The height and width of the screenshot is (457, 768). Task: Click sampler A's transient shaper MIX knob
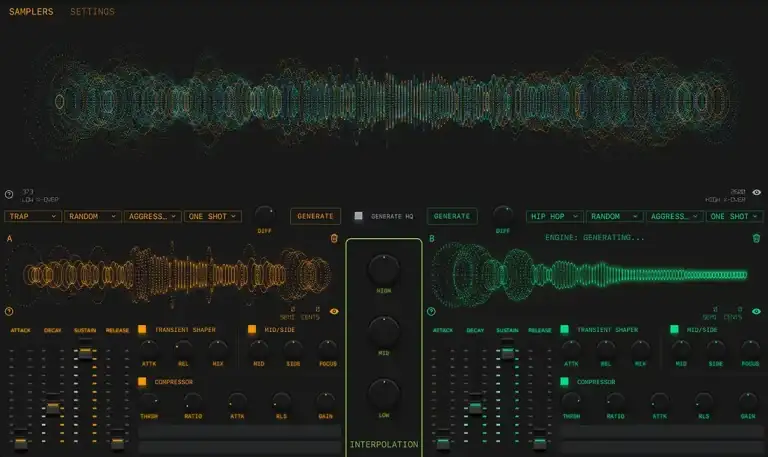[x=218, y=349]
